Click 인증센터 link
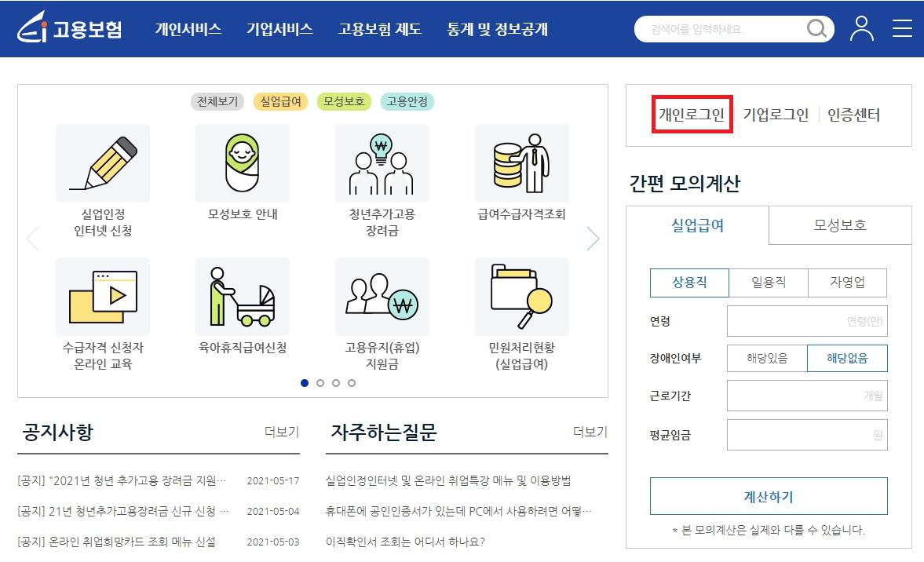 pyautogui.click(x=854, y=115)
